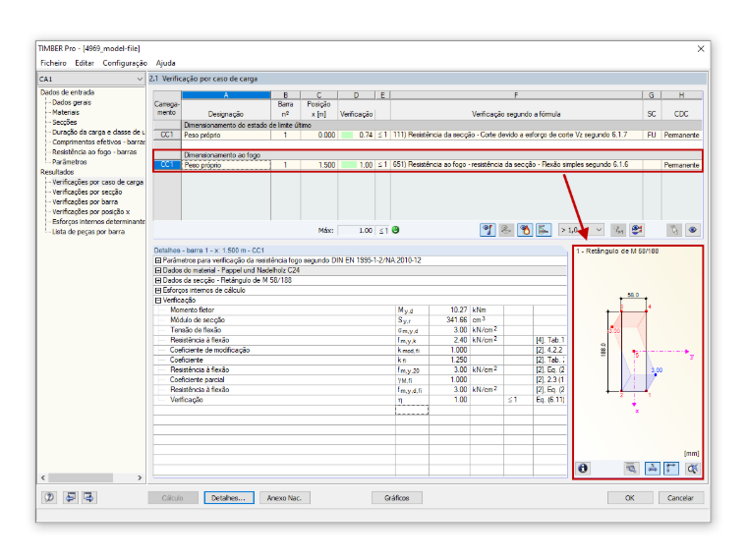747x560 pixels.
Task: Click the help question mark icon
Action: pos(49,498)
